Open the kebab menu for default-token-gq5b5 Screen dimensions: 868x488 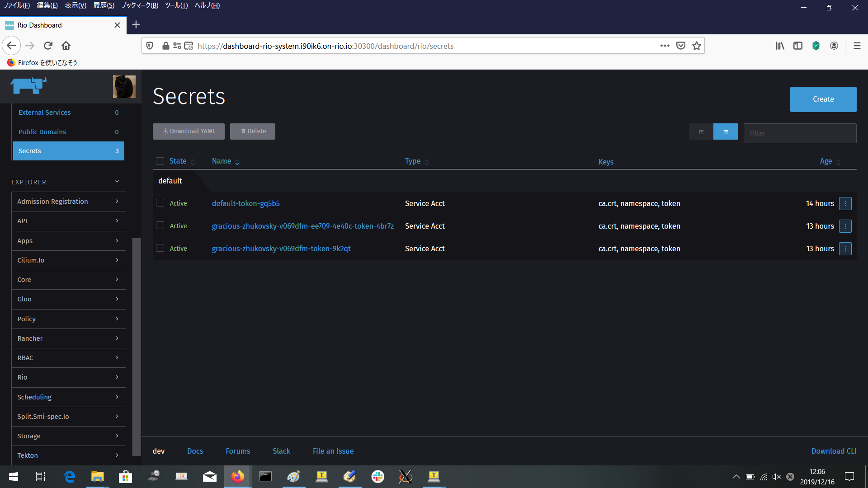pos(845,203)
